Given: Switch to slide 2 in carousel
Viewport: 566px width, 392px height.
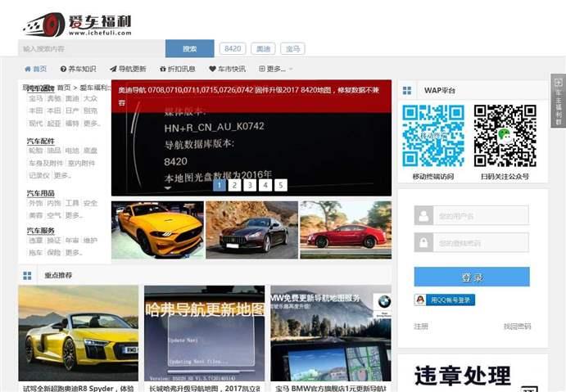Looking at the screenshot, I should 235,185.
